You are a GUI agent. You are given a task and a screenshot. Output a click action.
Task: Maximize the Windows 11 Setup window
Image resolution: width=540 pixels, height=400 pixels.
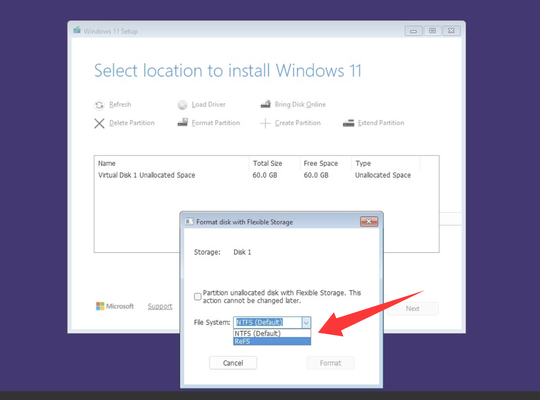(x=433, y=31)
